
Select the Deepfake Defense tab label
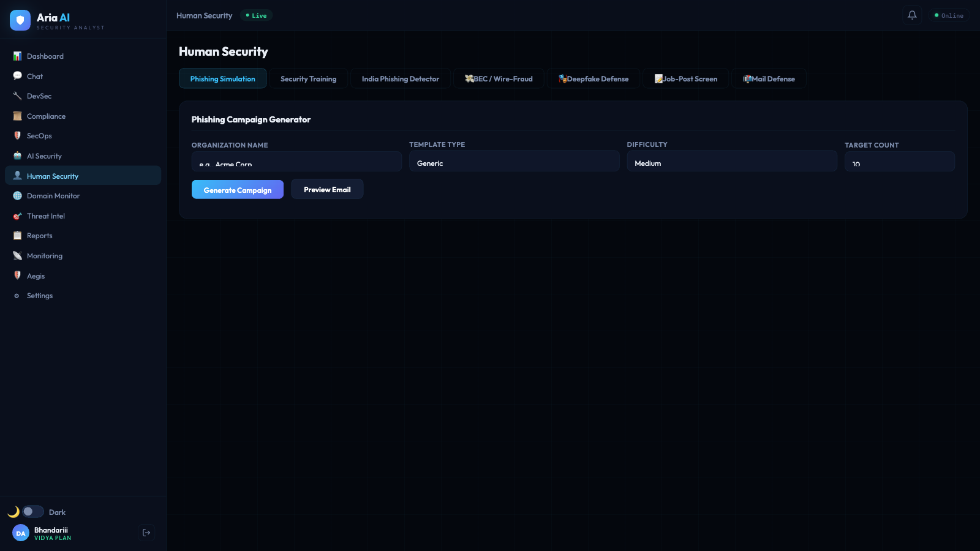tap(598, 79)
